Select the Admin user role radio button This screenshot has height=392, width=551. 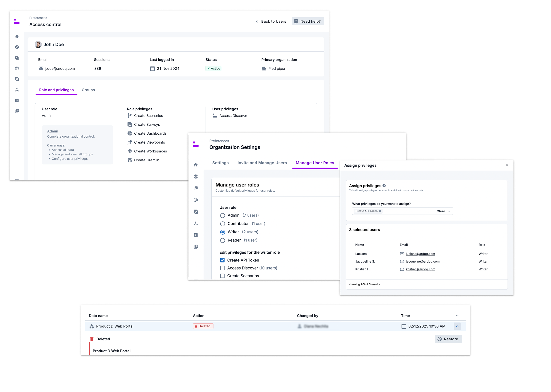coord(223,215)
